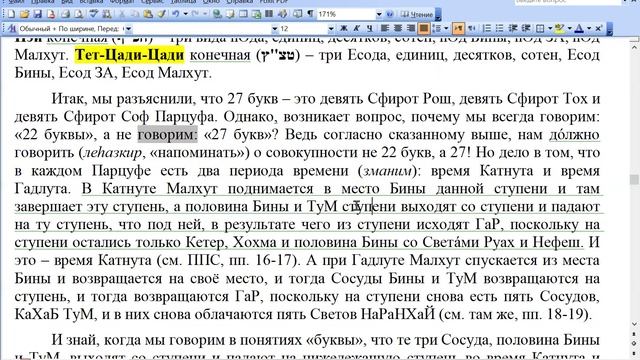
Task: Toggle bold (Ж) formatting
Action: [344, 28]
